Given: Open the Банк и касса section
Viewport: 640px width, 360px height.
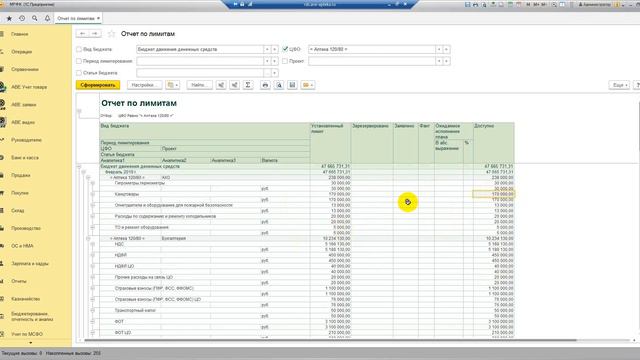Looking at the screenshot, I should click(24, 158).
